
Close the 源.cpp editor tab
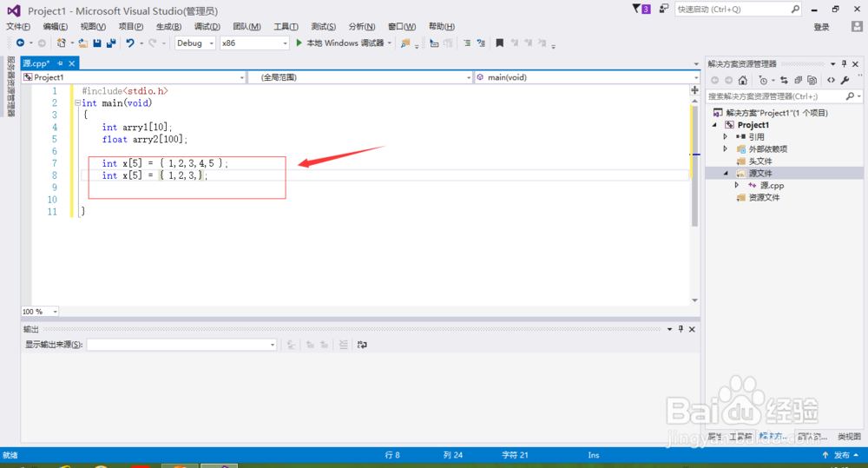pos(71,63)
